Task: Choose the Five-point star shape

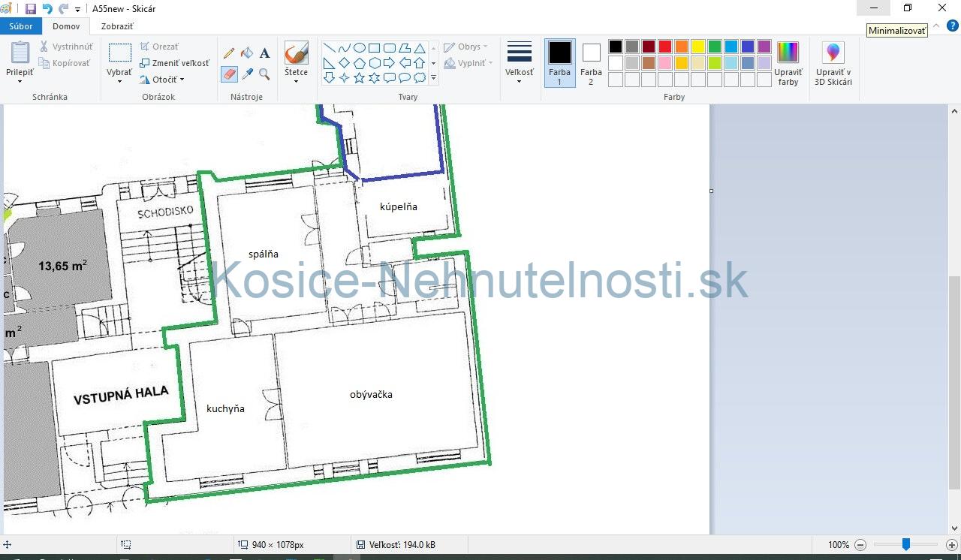Action: [x=359, y=78]
